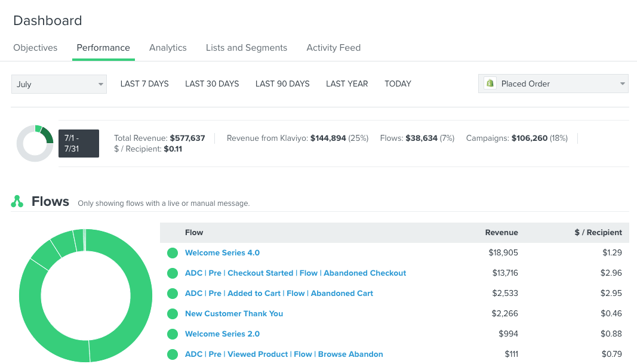The image size is (637, 364).
Task: Choose the LAST YEAR range
Action: [347, 84]
